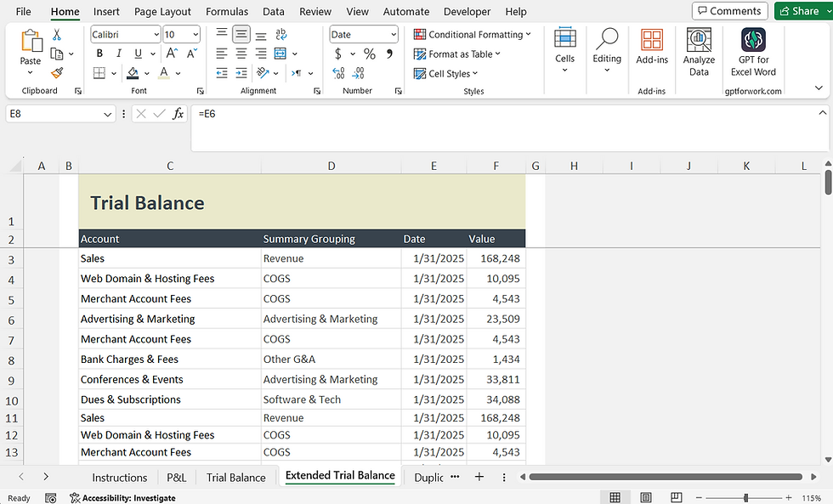833x504 pixels.
Task: Click the Format Painter brush icon
Action: pyautogui.click(x=57, y=73)
